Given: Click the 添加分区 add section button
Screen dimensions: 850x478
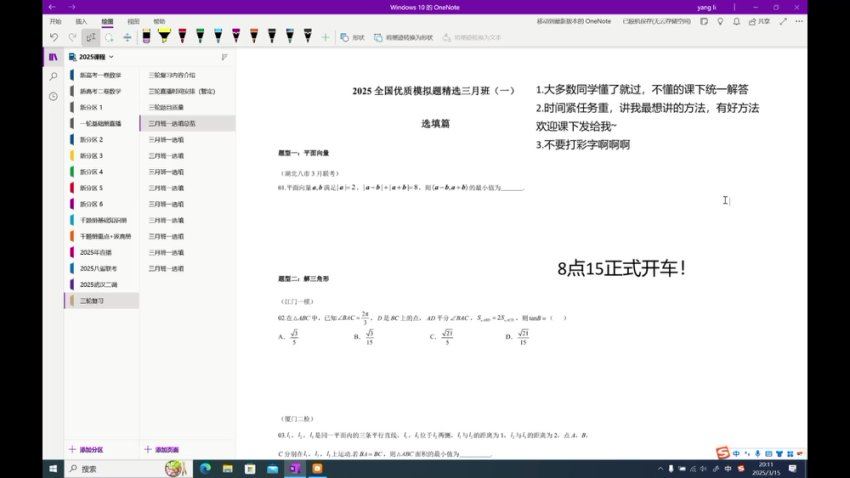Looking at the screenshot, I should [86, 450].
